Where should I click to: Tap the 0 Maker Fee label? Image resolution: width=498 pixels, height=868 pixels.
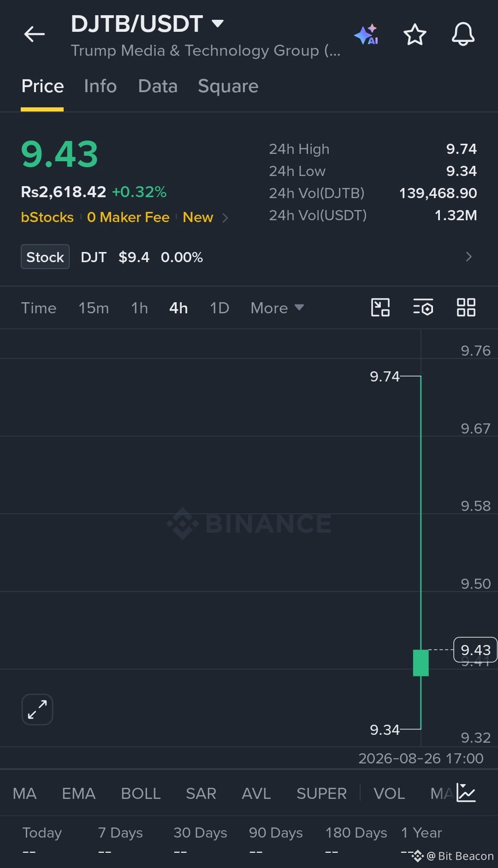[x=128, y=217]
